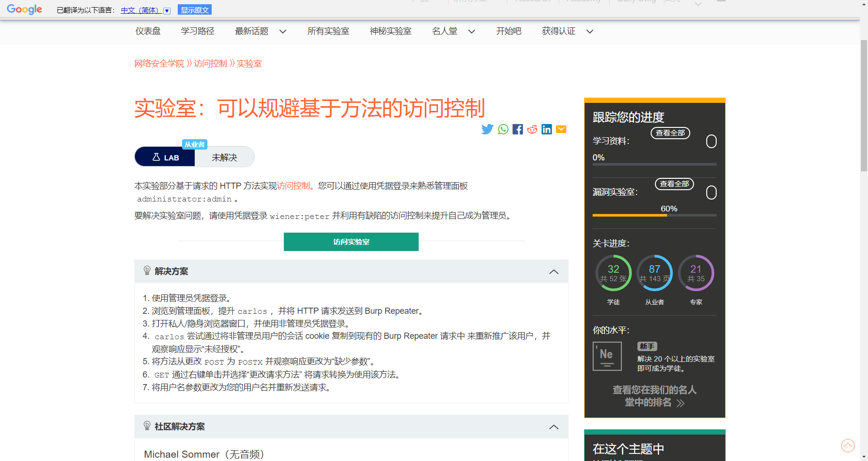Click the 访问实验室 button
The image size is (868, 461).
[x=351, y=242]
